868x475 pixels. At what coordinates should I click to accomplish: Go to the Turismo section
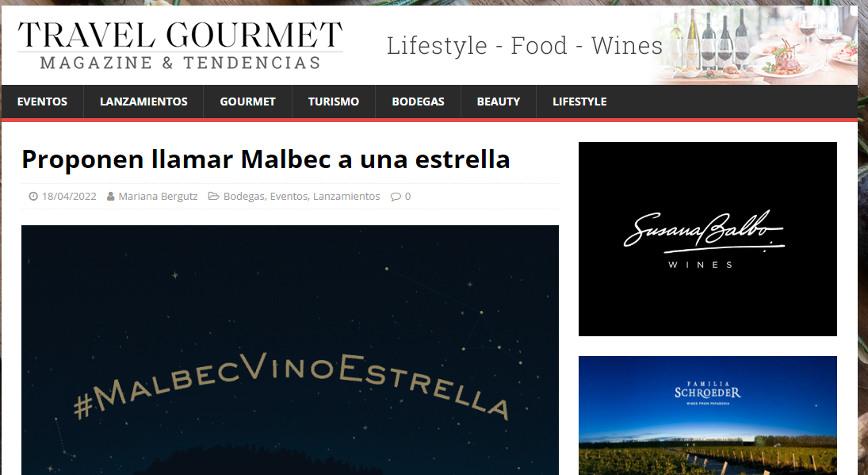point(334,102)
